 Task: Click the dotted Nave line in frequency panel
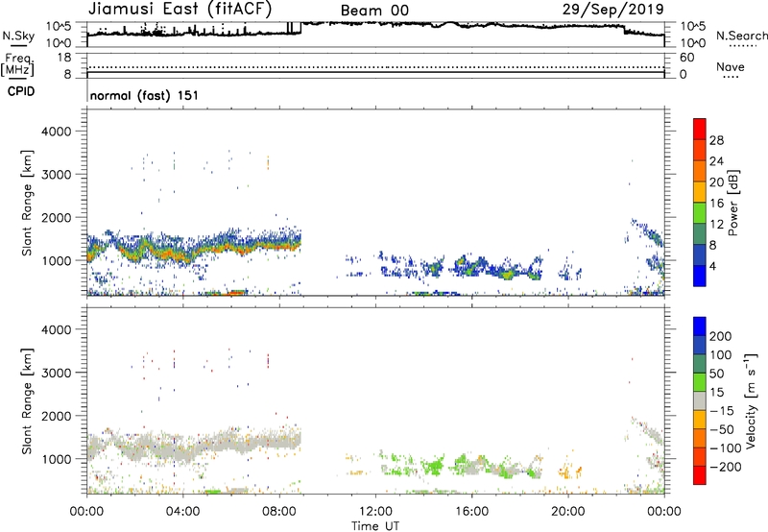click(375, 67)
